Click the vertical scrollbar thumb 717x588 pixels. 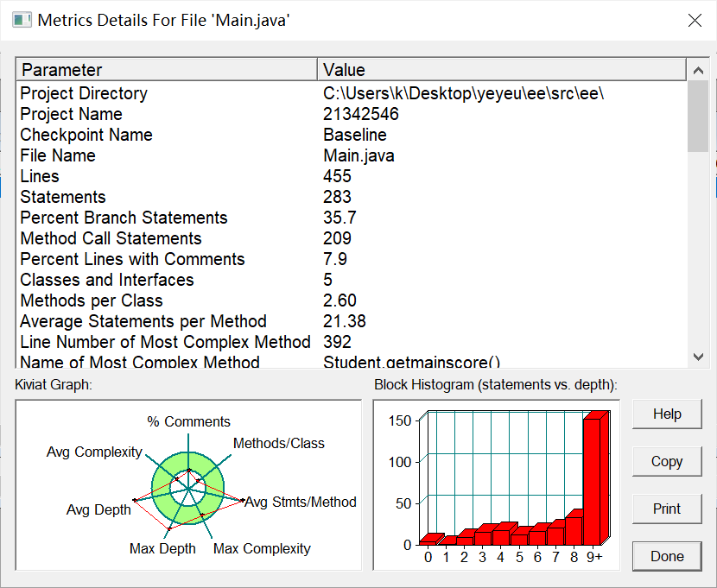pos(698,116)
